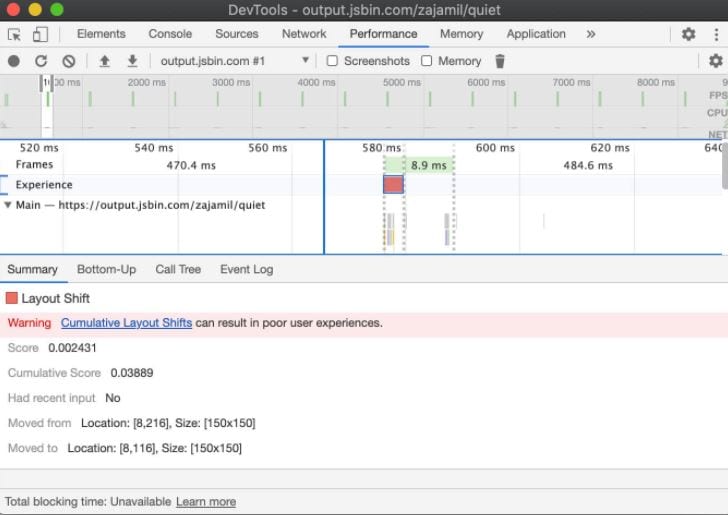728x515 pixels.
Task: Minimize window with the yellow button
Action: 35,9
